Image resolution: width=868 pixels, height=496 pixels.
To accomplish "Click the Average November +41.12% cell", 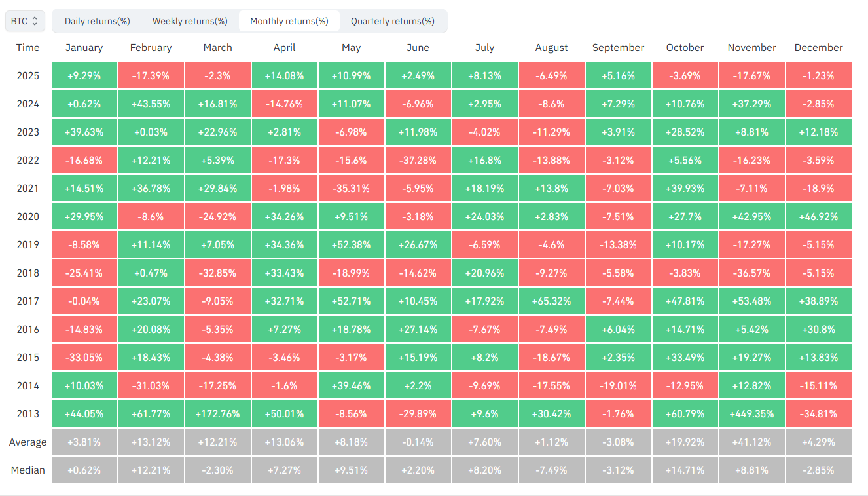I will (751, 442).
